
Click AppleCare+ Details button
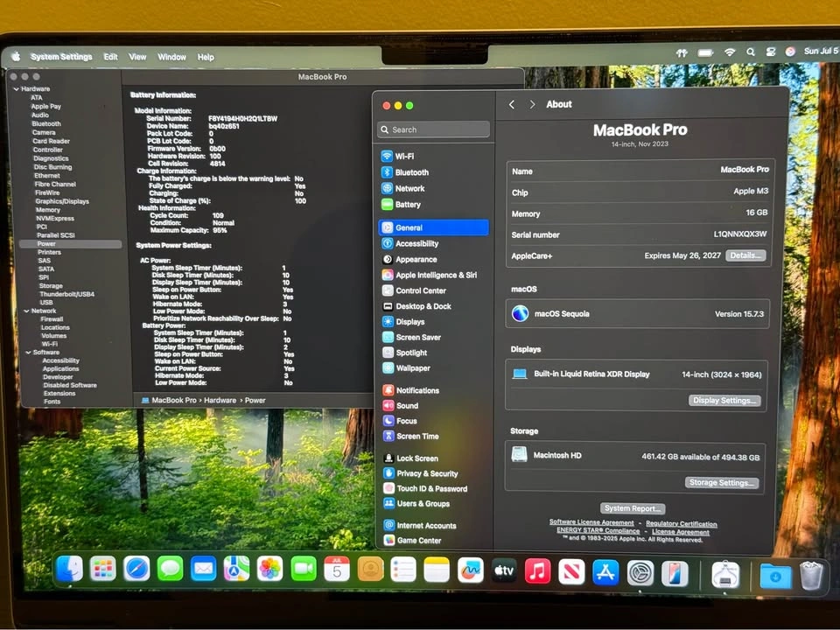745,255
